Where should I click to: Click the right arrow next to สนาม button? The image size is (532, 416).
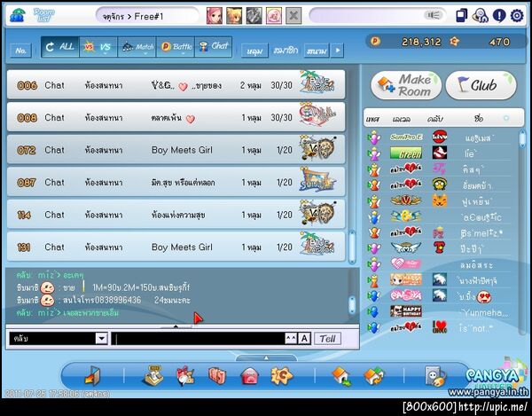pos(337,51)
